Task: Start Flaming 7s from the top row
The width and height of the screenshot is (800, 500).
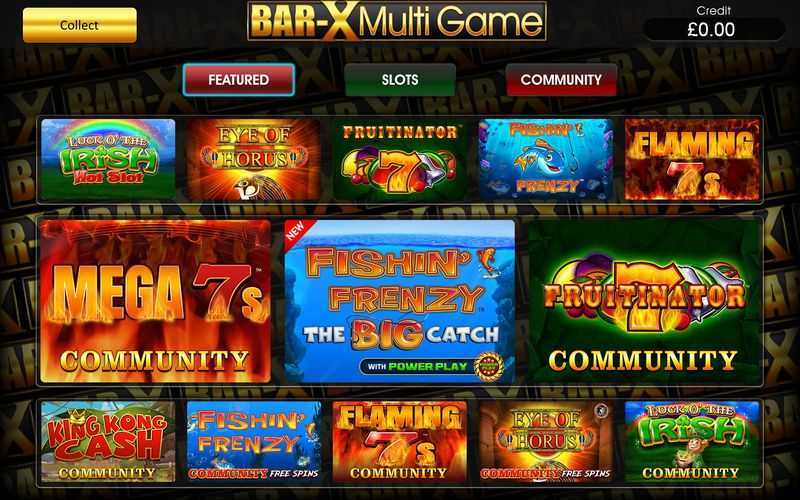Action: click(692, 159)
